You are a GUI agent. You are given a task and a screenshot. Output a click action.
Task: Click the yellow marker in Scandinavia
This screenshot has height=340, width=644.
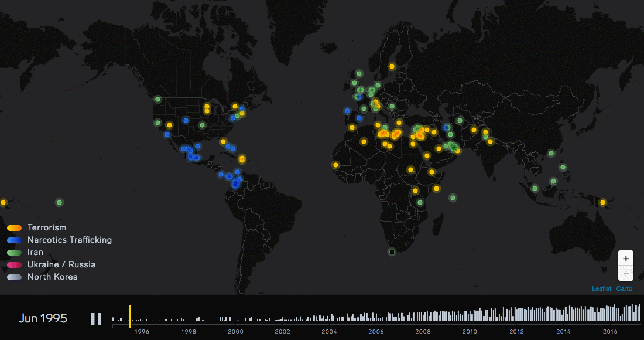tap(392, 66)
